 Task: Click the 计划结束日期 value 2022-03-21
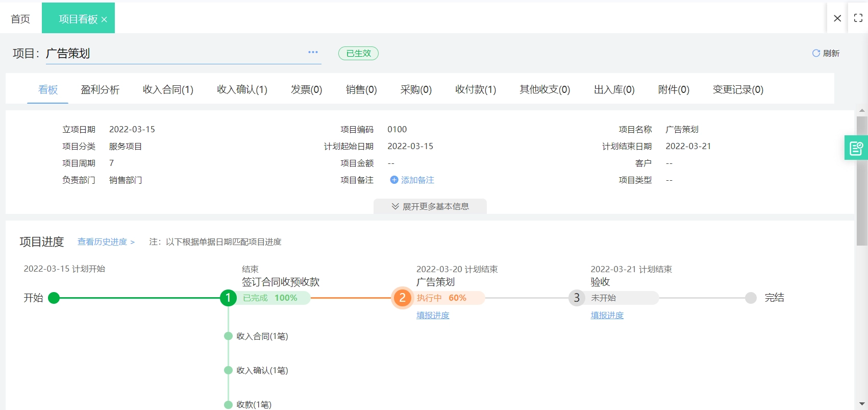tap(688, 146)
